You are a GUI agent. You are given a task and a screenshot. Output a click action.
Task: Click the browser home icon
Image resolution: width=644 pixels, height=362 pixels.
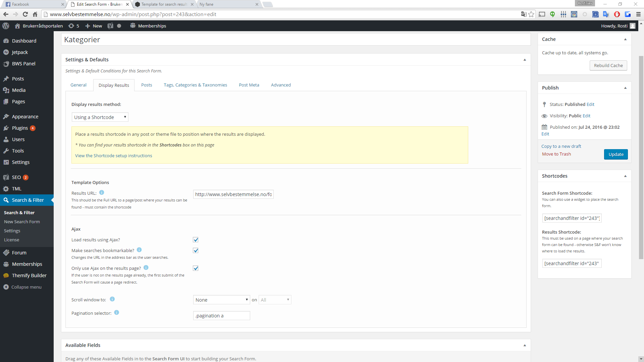[x=35, y=14]
